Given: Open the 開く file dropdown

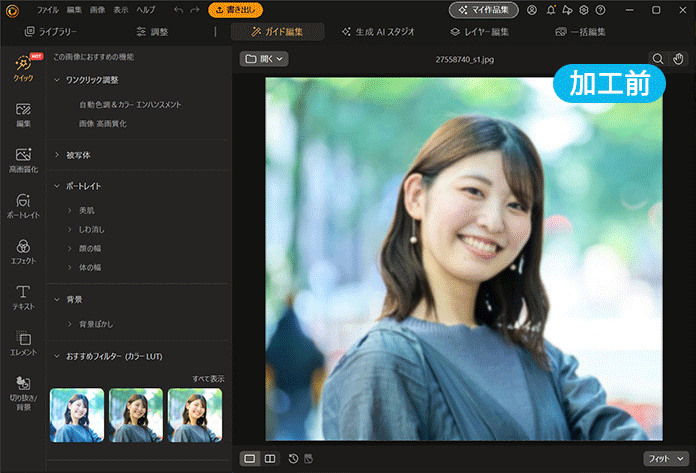Looking at the screenshot, I should [264, 59].
